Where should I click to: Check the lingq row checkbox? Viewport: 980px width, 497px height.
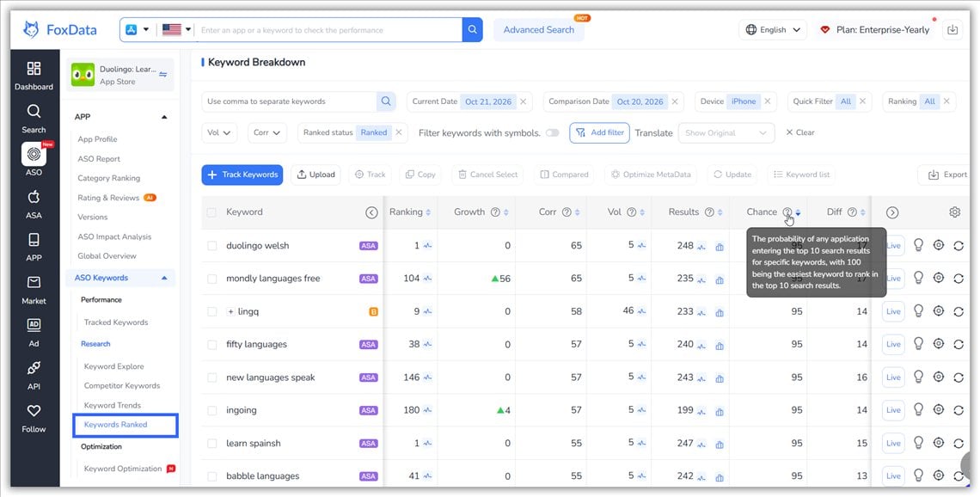click(x=211, y=311)
